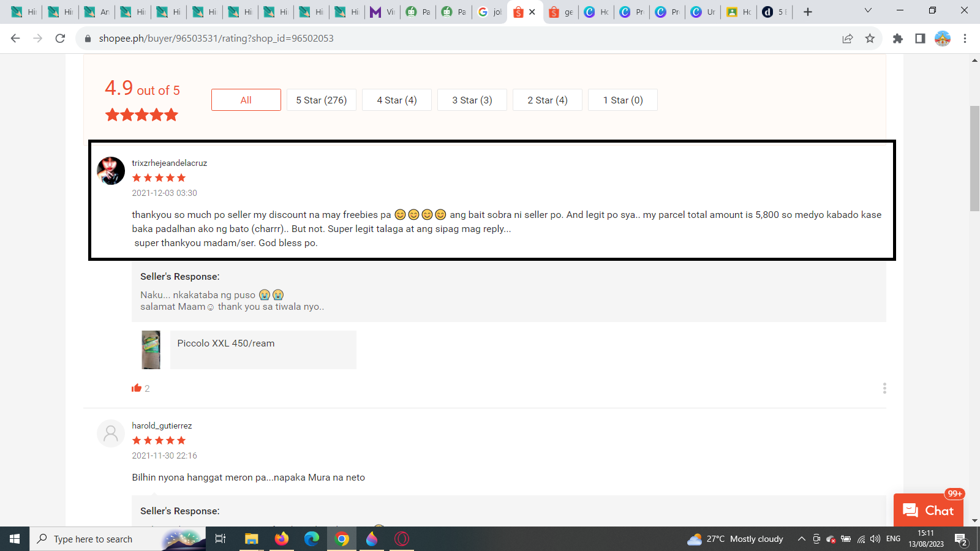Open more options for the trixzrhejeandelacruz review
The width and height of the screenshot is (980, 551).
[884, 388]
